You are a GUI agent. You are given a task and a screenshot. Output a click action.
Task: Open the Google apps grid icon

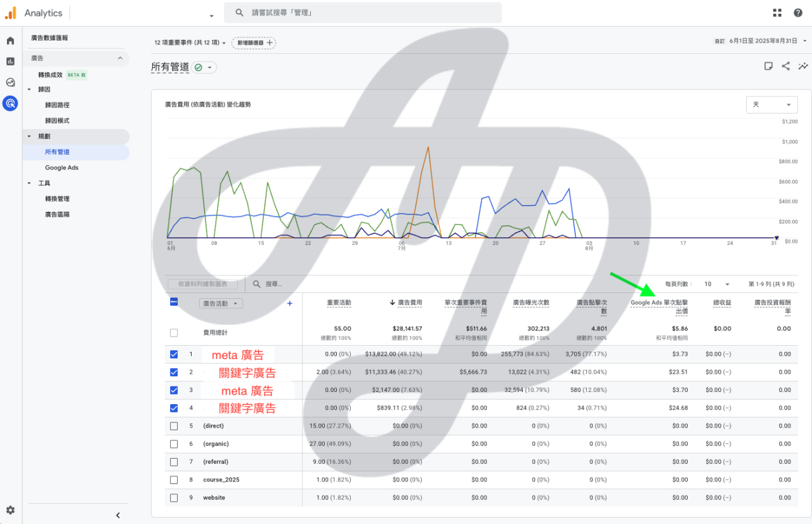pyautogui.click(x=777, y=13)
